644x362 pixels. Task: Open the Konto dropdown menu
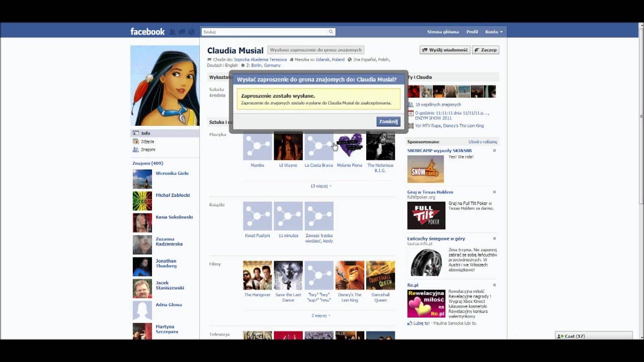pos(494,32)
